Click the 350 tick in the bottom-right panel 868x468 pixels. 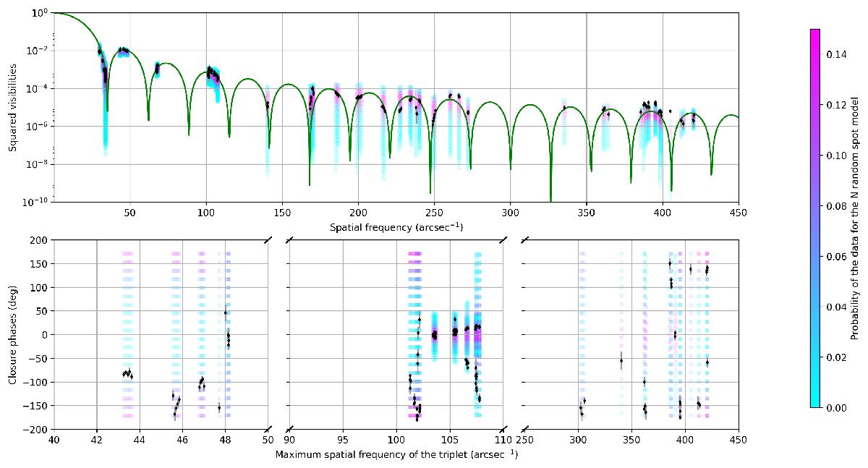tap(631, 440)
